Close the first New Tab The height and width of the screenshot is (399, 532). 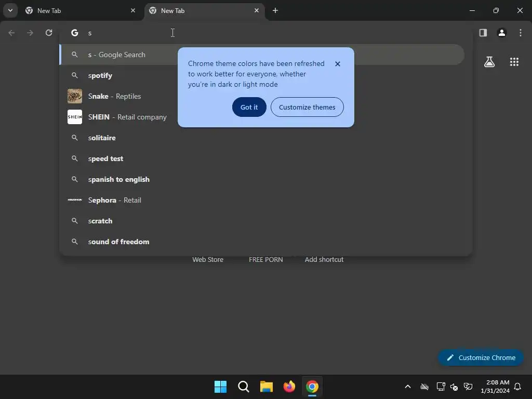point(133,10)
